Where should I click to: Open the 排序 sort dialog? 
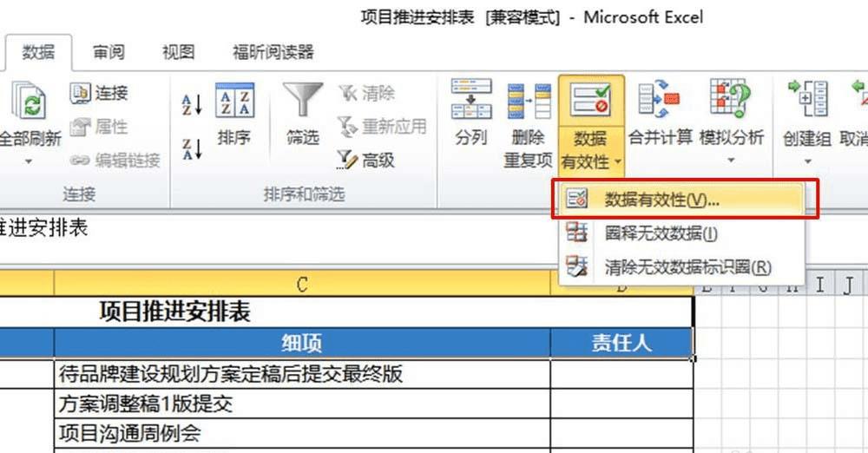pos(234,115)
